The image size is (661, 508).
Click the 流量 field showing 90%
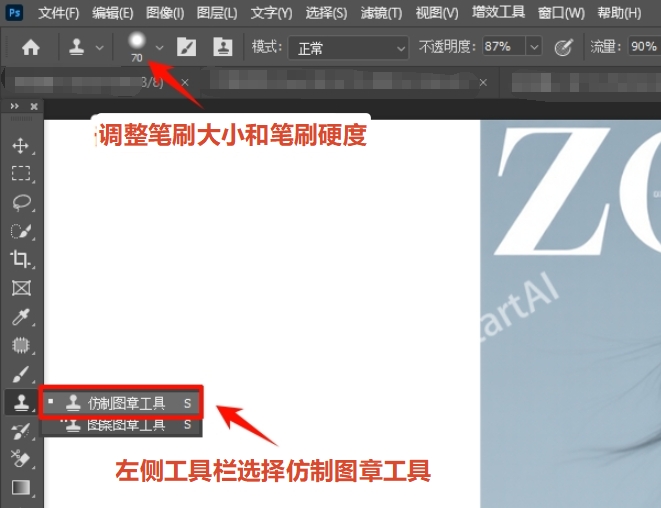tap(644, 46)
